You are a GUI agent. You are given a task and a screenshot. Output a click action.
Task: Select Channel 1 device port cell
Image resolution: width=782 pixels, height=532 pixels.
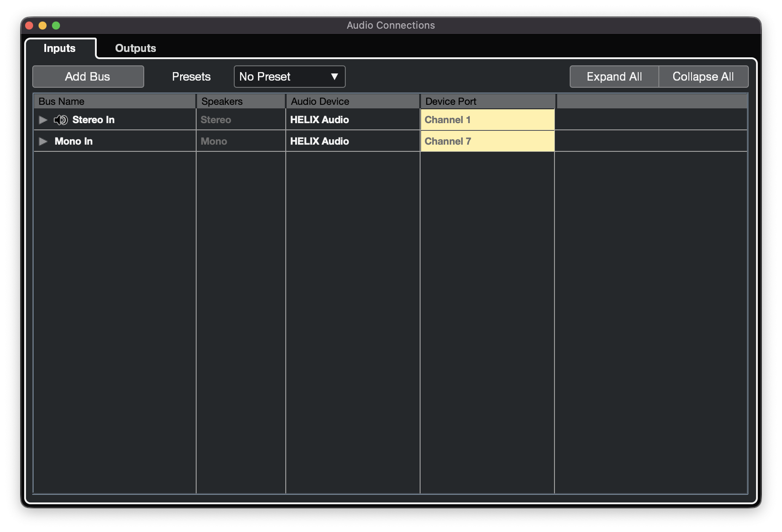click(487, 120)
